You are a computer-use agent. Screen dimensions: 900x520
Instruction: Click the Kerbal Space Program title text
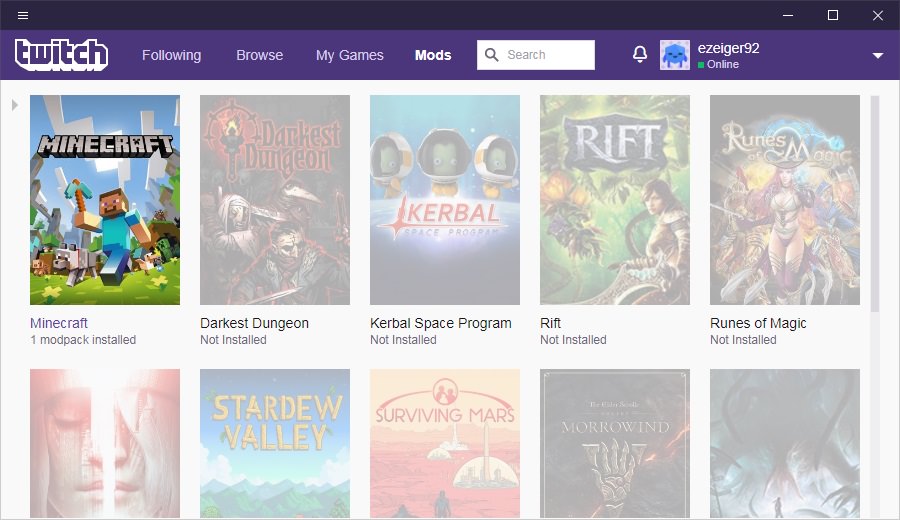click(441, 323)
